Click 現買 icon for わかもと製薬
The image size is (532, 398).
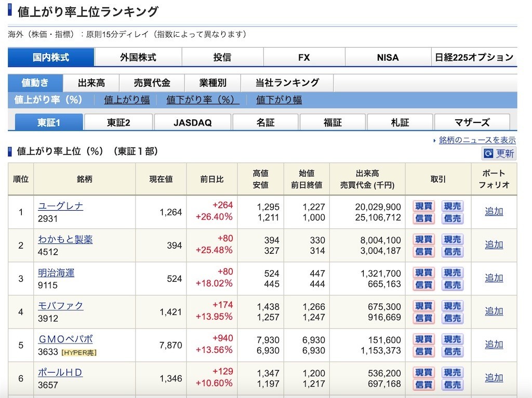(x=424, y=239)
